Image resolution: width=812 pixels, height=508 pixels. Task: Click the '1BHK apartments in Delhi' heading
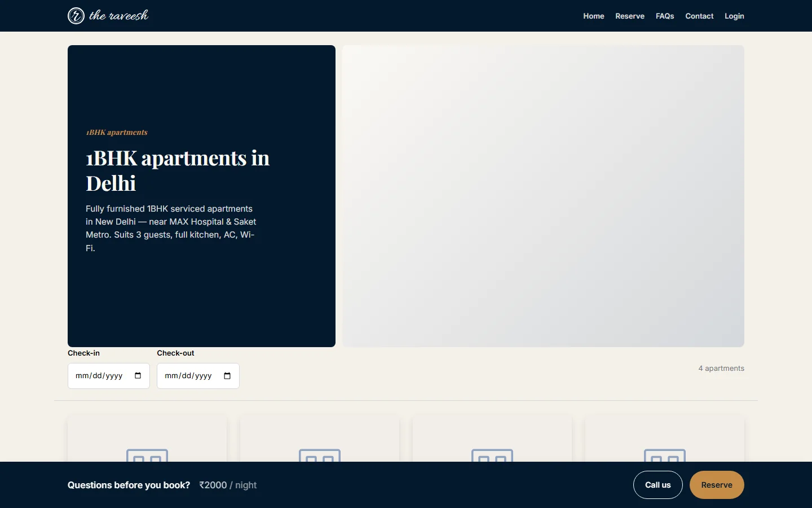pos(178,170)
